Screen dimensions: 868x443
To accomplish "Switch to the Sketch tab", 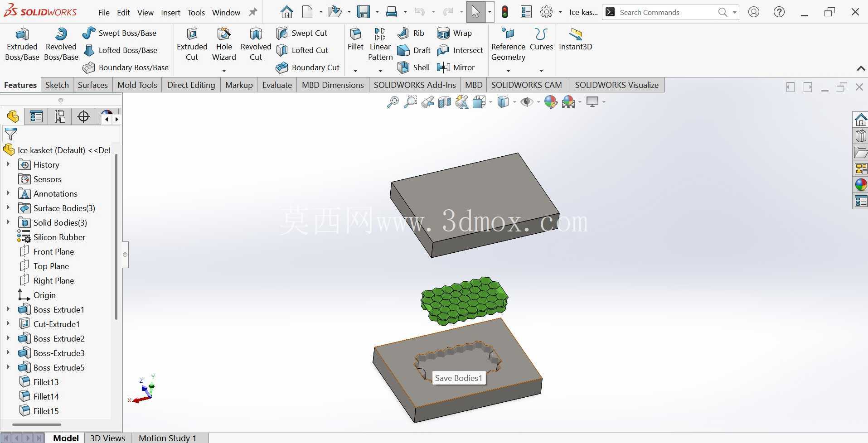I will tap(57, 85).
